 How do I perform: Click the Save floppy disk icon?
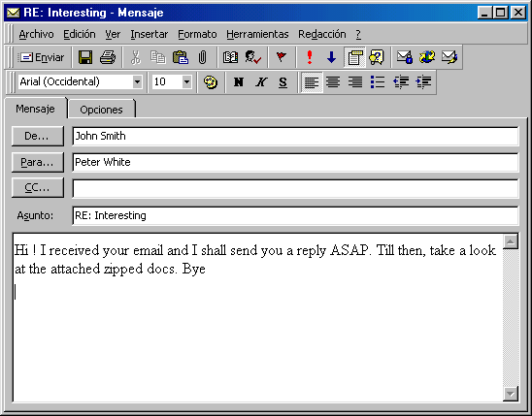pos(85,57)
